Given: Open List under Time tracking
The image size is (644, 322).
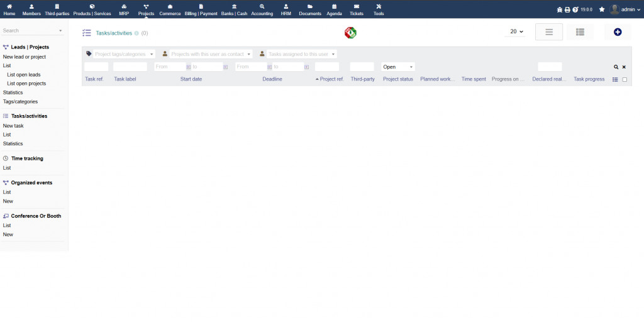Looking at the screenshot, I should click(7, 168).
